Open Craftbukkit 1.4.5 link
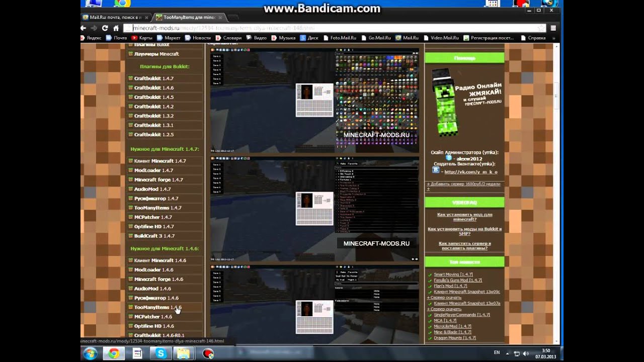The width and height of the screenshot is (644, 362). pos(153,97)
